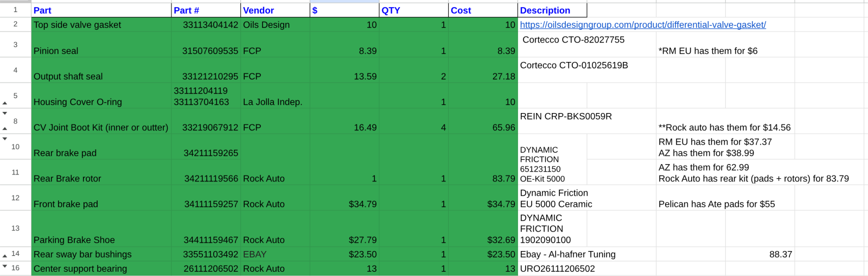Select part number 26111206502 cell
The image size is (868, 276).
[x=206, y=268]
